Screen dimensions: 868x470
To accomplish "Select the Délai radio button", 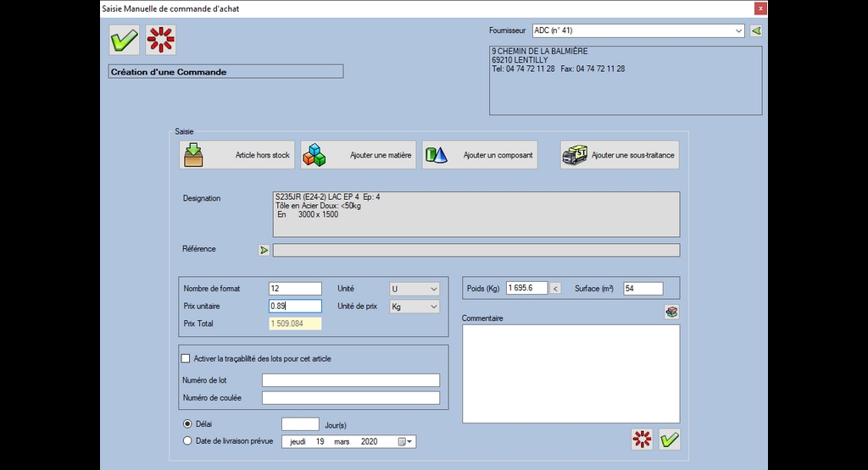I will coord(187,424).
